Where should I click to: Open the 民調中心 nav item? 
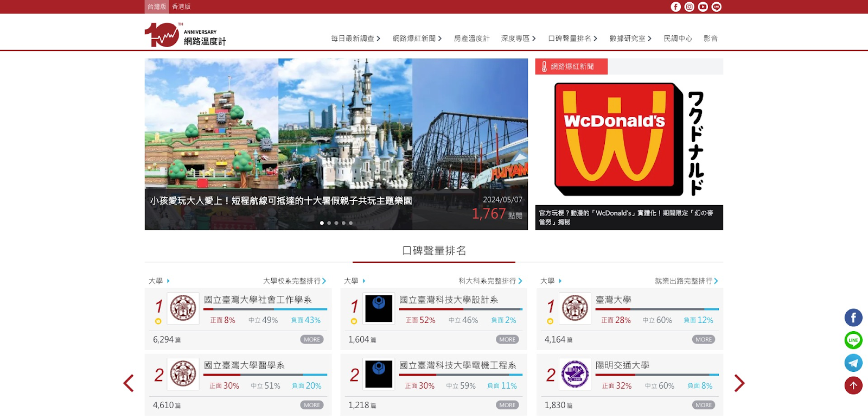click(678, 39)
